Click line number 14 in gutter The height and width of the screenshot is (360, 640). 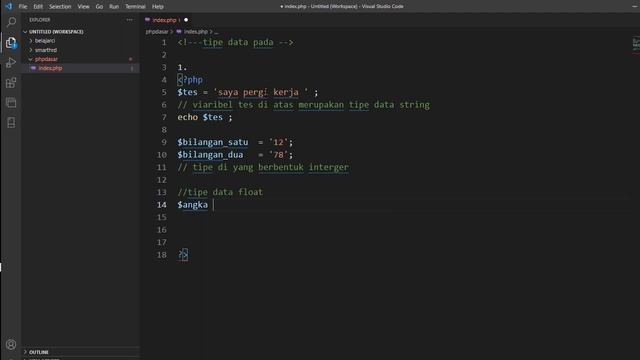click(x=162, y=204)
